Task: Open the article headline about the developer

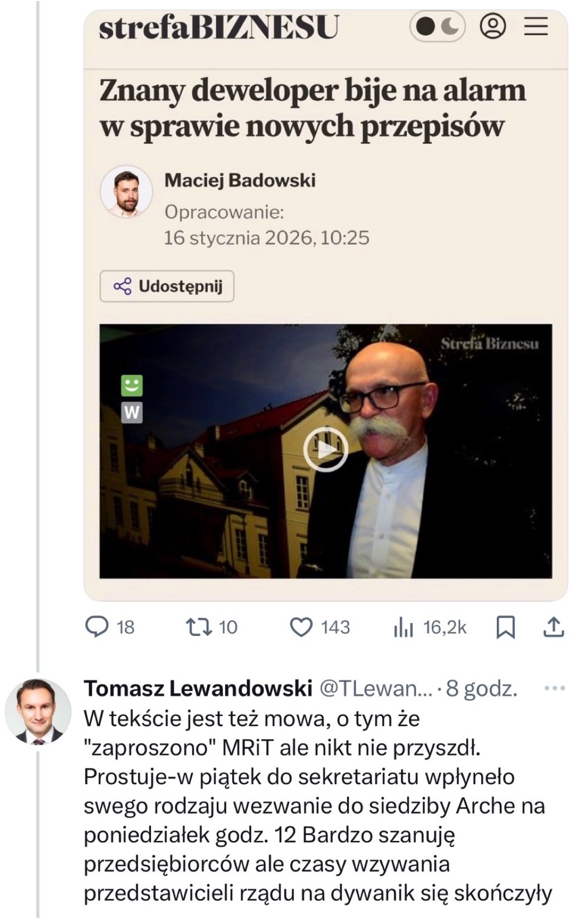Action: tap(312, 108)
